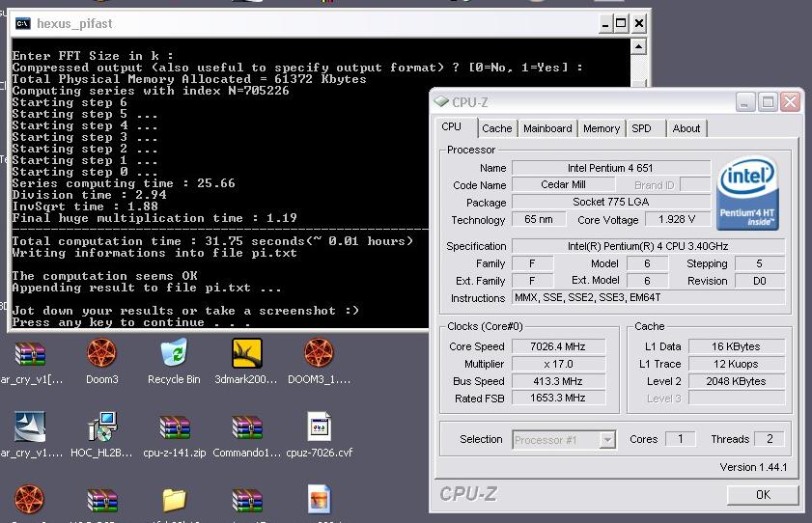Screen dimensions: 812x523
Task: Click the Threads value 2
Action: pos(770,439)
